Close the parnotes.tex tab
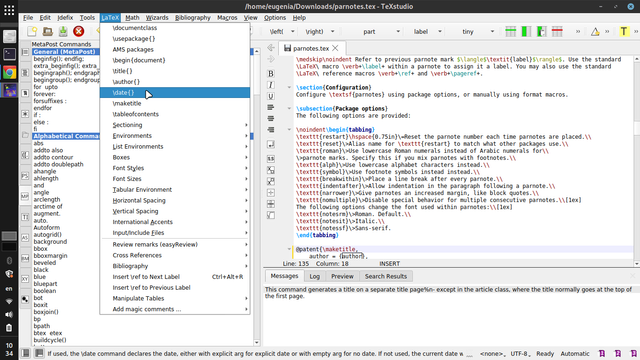The width and height of the screenshot is (640, 360). [x=335, y=48]
